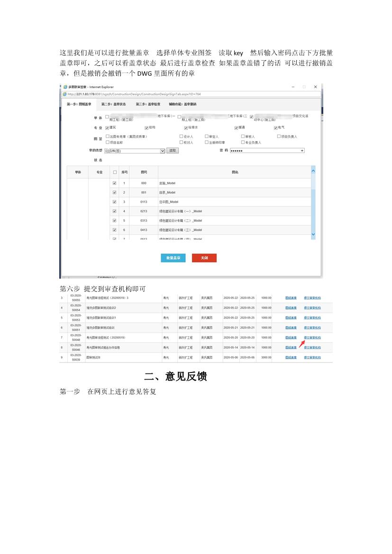This screenshot has height=554, width=392.
Task: Click project name 潍坊多图联审测试培训2
Action: 101,308
